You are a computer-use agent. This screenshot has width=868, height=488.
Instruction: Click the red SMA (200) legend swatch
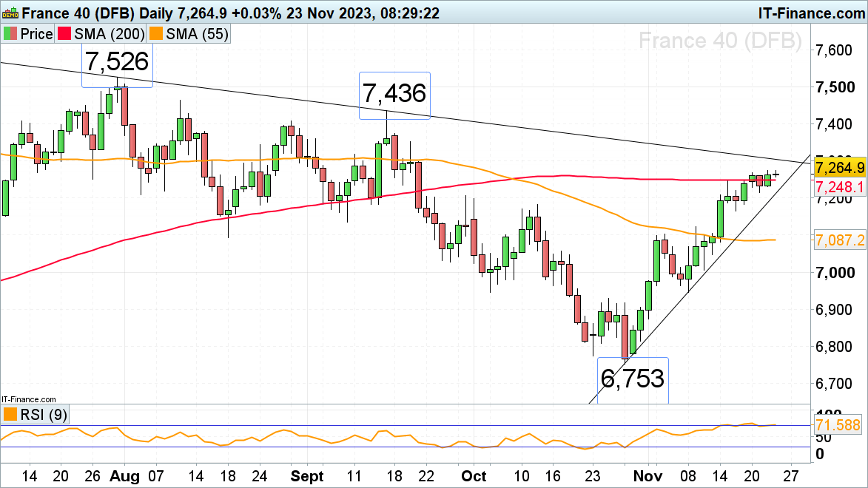(64, 34)
